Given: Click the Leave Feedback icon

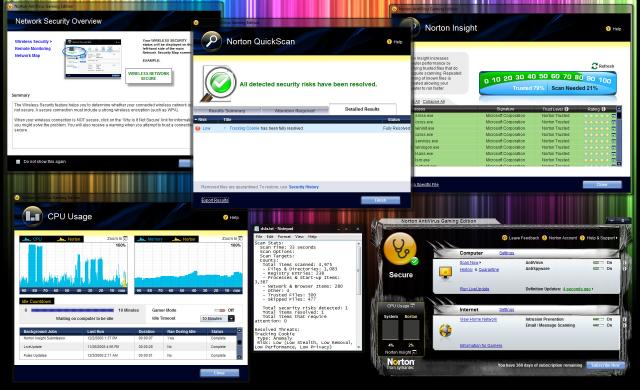Looking at the screenshot, I should [504, 238].
